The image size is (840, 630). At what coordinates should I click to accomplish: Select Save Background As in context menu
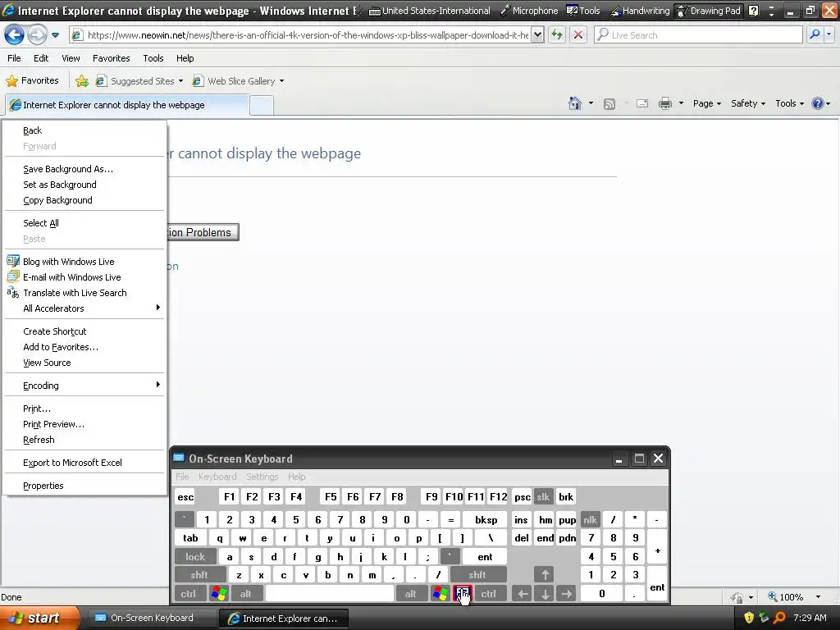pos(84,169)
